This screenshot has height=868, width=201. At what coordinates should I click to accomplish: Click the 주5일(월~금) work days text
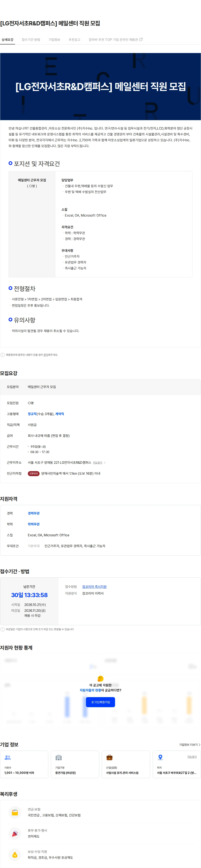(38, 446)
